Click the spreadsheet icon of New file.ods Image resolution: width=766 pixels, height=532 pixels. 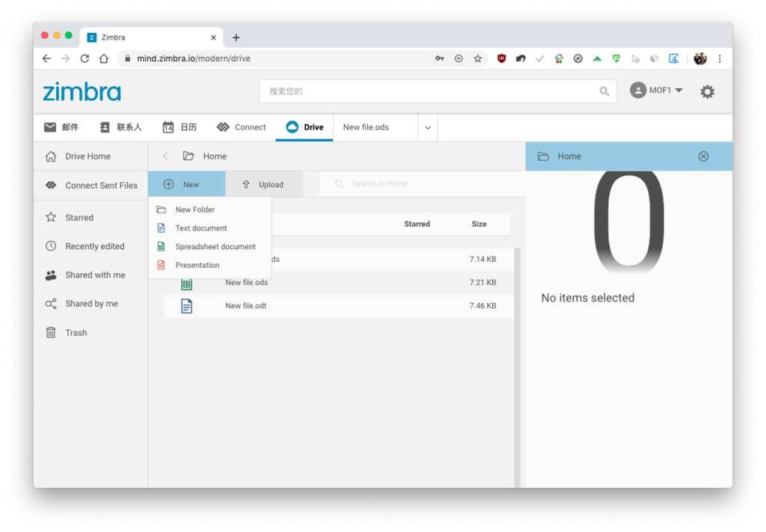coord(186,284)
